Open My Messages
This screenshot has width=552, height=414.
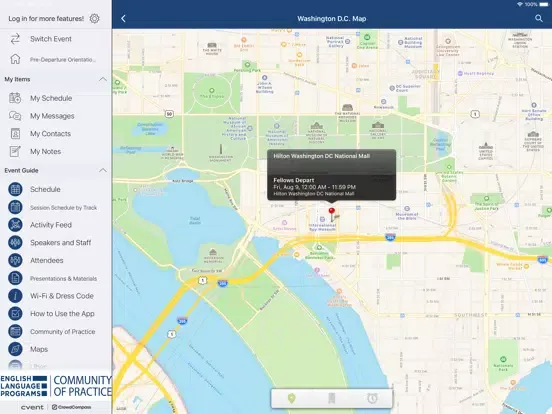click(x=56, y=116)
